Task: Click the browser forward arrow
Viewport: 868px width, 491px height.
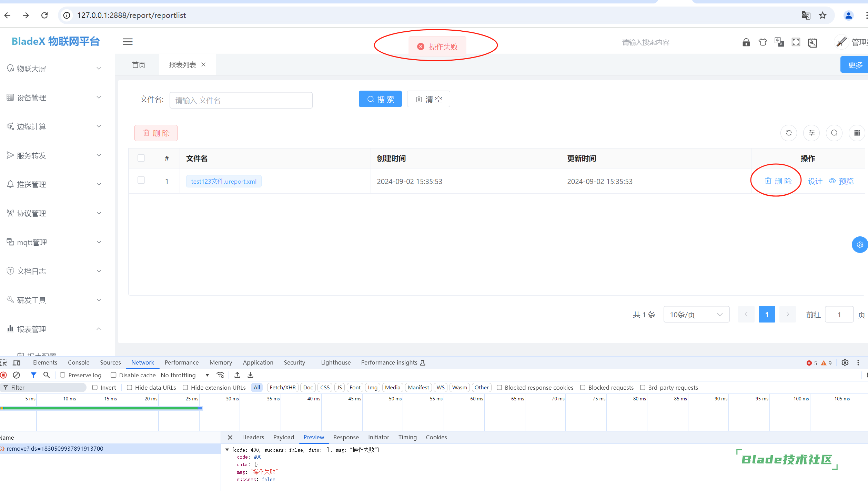Action: [x=26, y=15]
